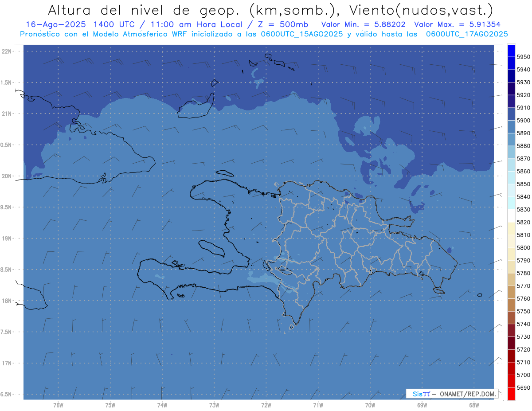Click the '20N' latitude label

click(7, 176)
